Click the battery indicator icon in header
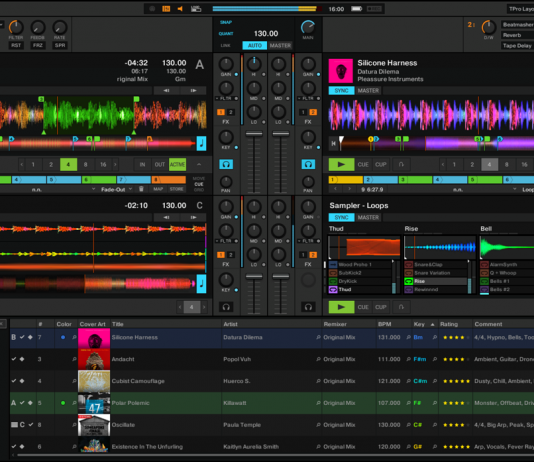 pos(356,9)
